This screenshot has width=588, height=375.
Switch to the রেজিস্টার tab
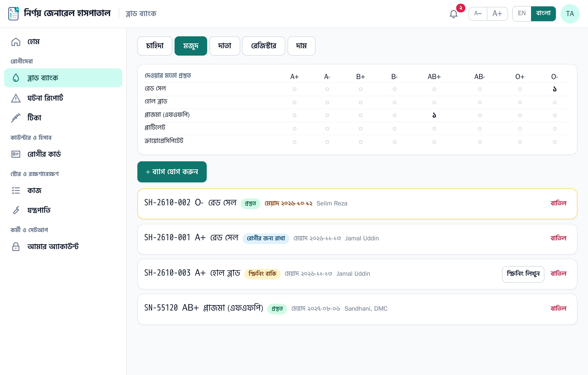(263, 46)
